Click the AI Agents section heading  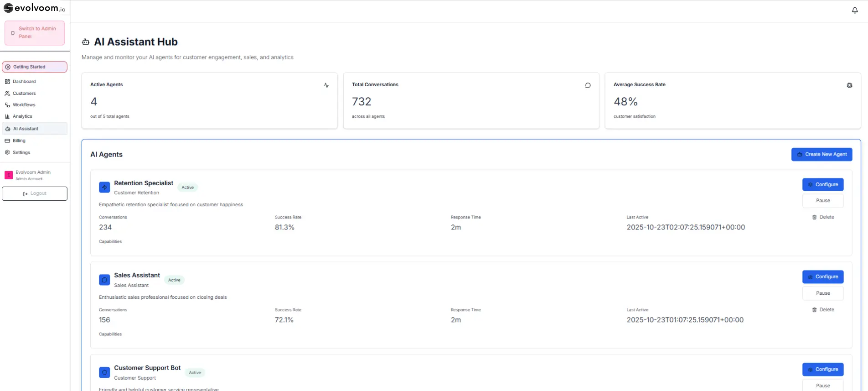(x=106, y=154)
